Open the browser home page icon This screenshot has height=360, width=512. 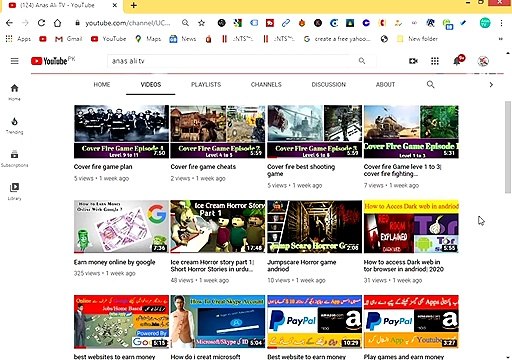click(58, 23)
